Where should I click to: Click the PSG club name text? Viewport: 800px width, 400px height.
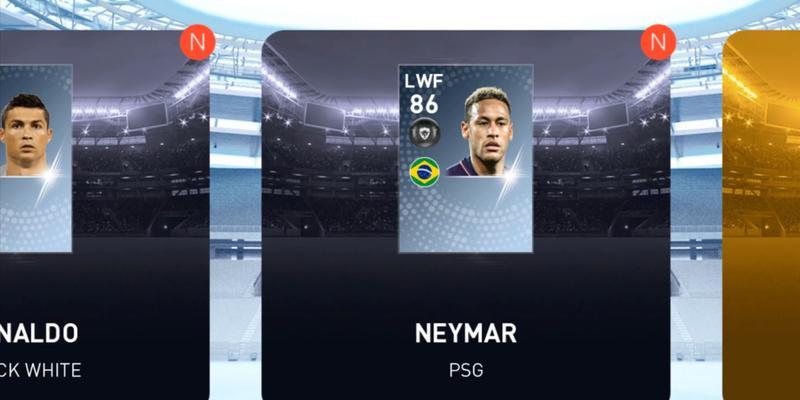466,370
